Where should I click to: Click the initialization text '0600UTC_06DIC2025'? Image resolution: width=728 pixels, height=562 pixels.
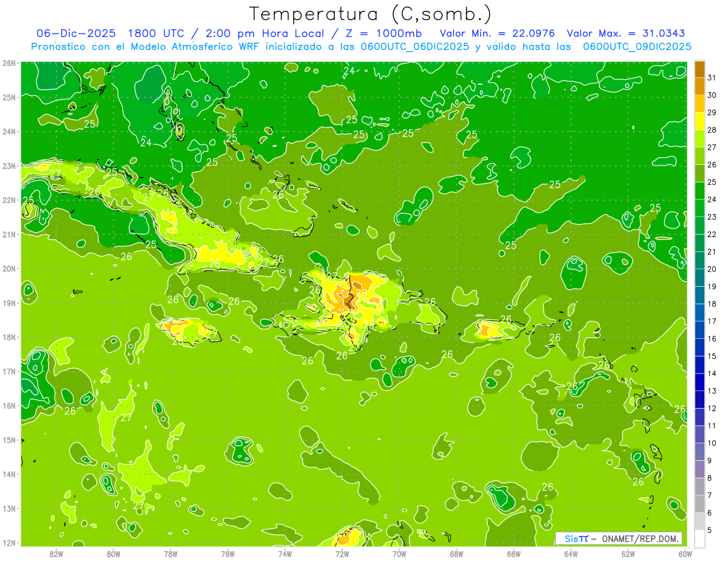click(414, 47)
